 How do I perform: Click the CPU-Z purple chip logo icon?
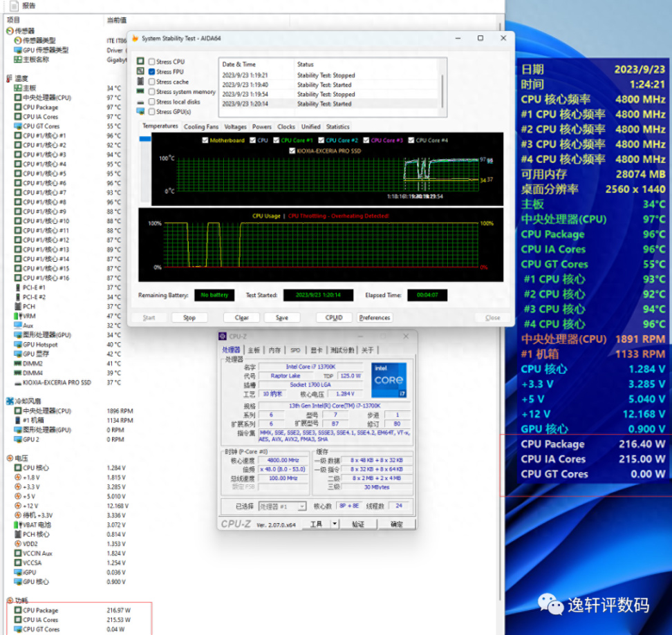[222, 337]
